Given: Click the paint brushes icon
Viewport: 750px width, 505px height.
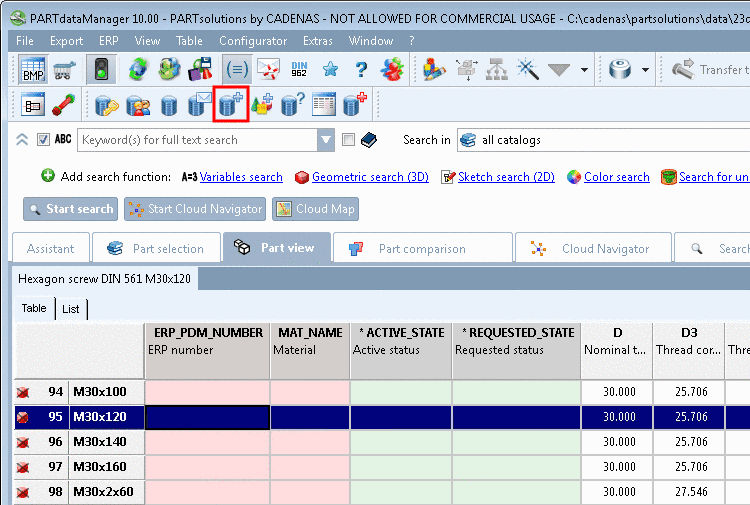Looking at the screenshot, I should pyautogui.click(x=434, y=70).
